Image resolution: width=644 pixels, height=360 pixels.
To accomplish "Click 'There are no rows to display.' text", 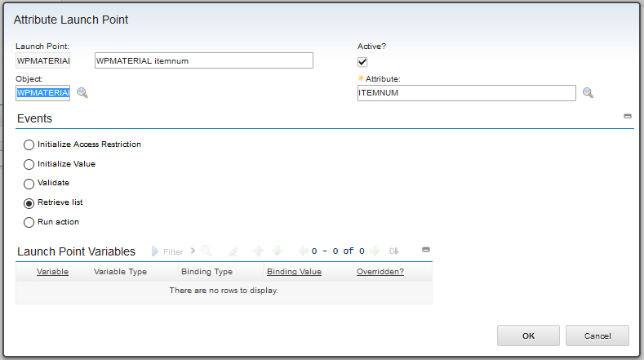I will click(x=224, y=290).
